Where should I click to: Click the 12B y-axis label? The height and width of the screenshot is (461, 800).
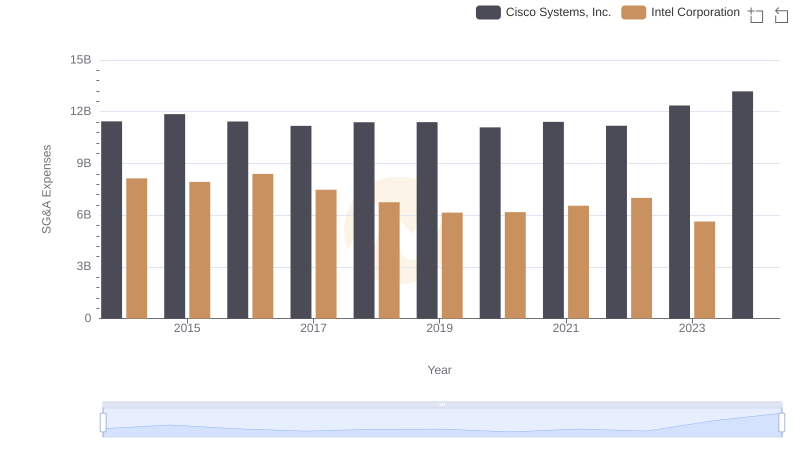(81, 111)
